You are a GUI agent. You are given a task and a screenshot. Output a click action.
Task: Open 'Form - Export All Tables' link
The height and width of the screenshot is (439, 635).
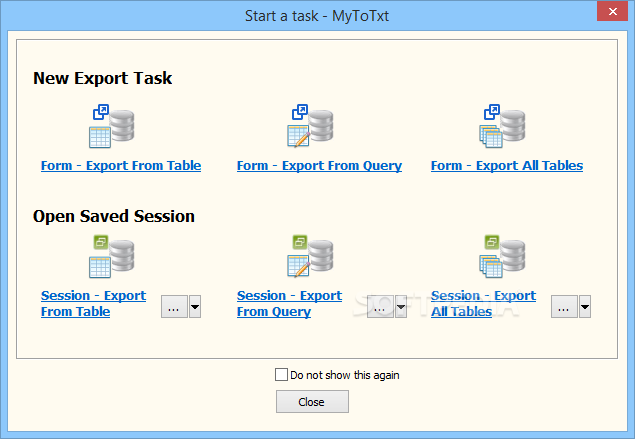pos(507,166)
